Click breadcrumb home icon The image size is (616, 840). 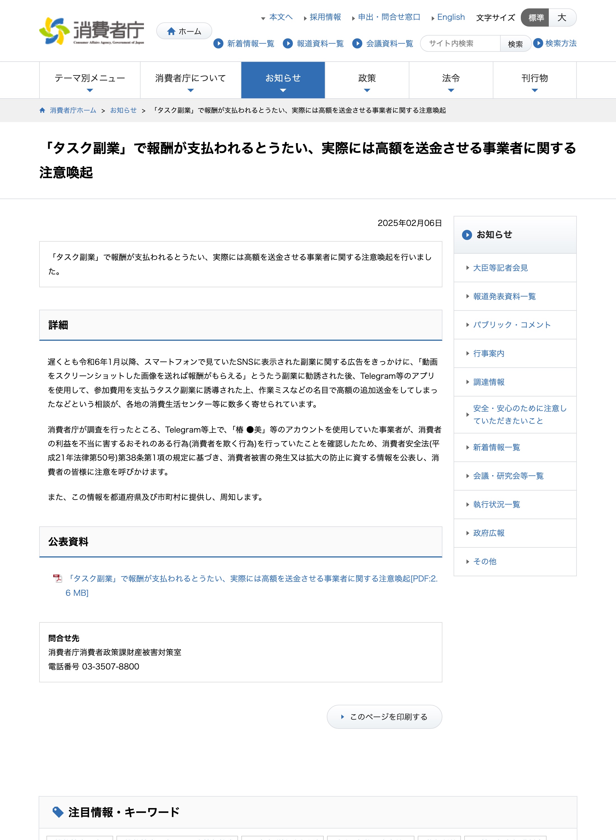[x=43, y=110]
